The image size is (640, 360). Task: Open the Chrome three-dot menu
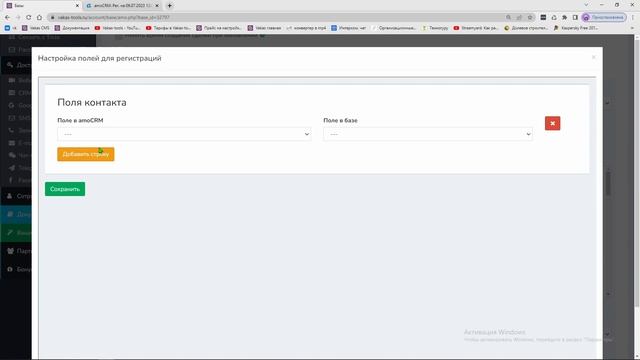pyautogui.click(x=633, y=17)
